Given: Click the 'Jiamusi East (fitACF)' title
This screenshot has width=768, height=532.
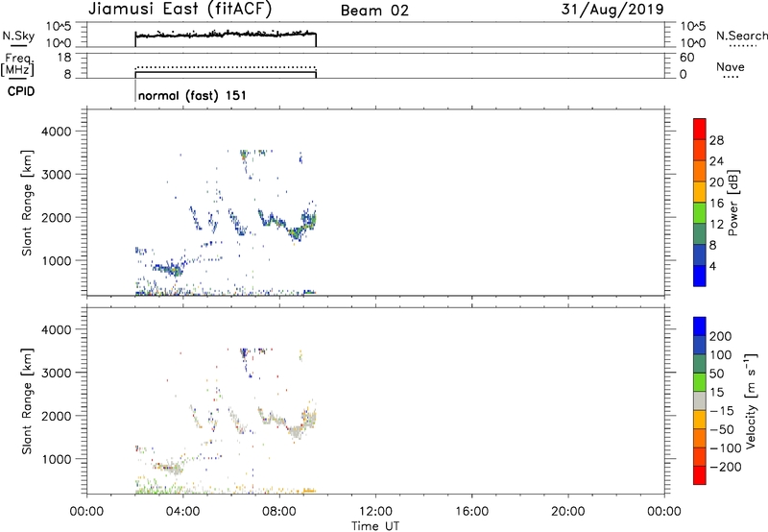Looking at the screenshot, I should [180, 10].
